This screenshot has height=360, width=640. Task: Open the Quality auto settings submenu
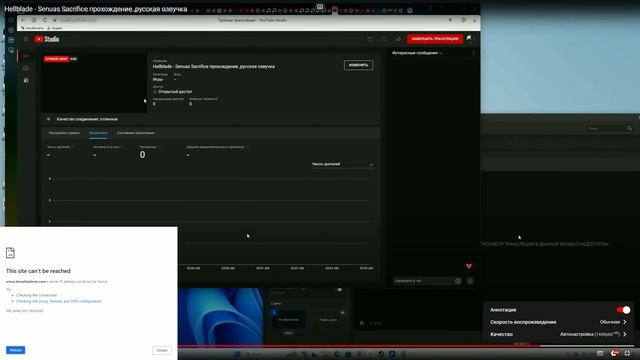pos(558,334)
